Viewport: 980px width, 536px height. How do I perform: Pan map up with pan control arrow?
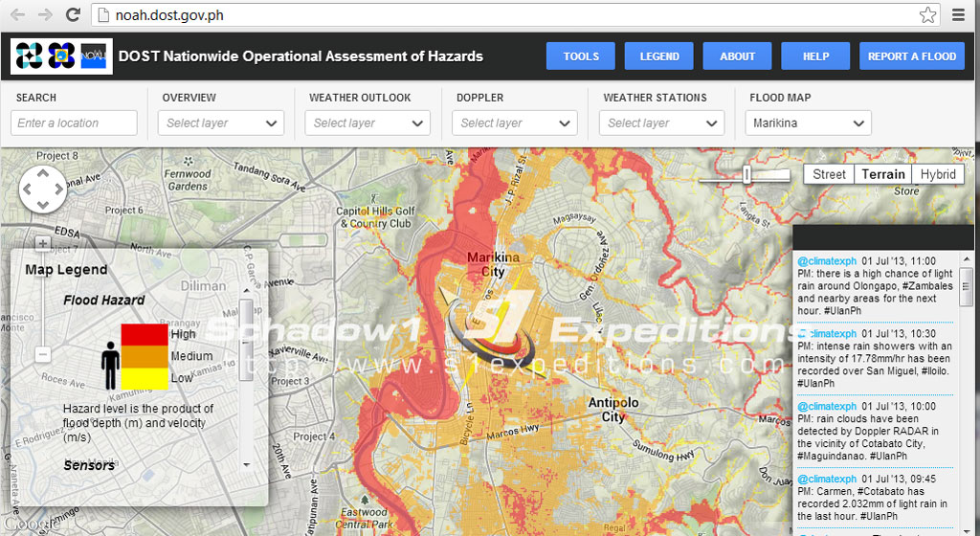coord(42,173)
